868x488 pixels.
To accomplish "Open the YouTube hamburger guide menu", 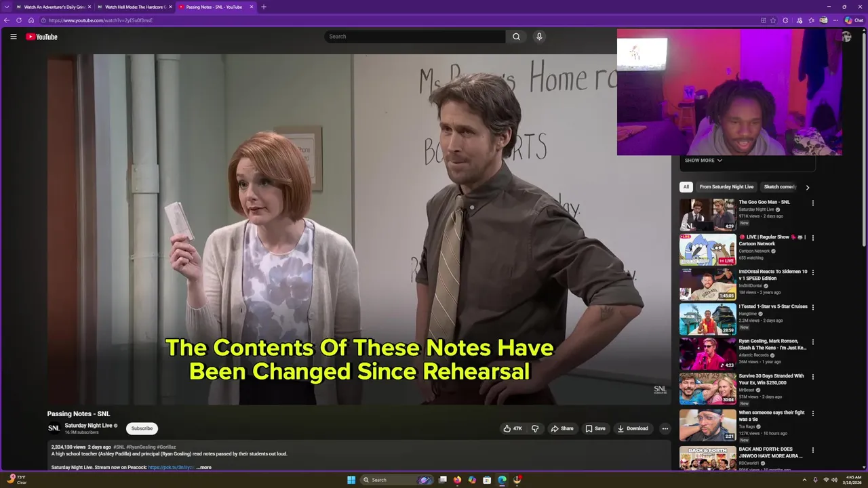I will [13, 37].
